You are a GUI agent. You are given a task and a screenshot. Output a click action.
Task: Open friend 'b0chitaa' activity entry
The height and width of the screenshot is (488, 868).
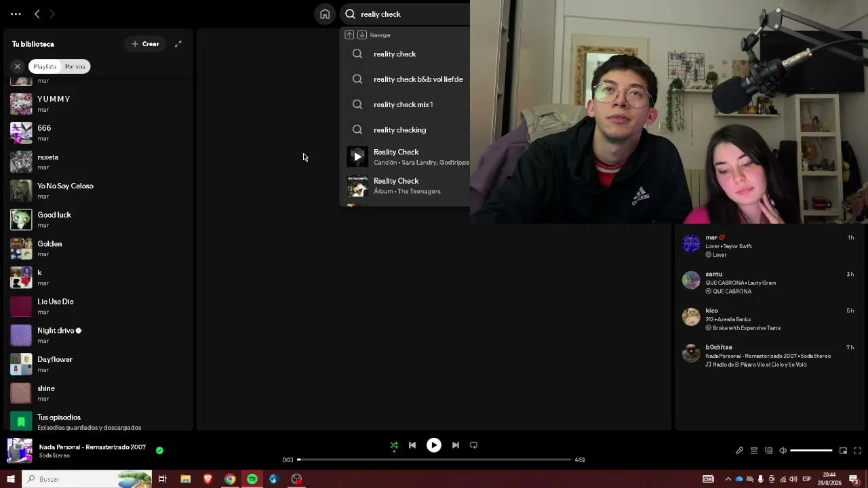click(768, 356)
